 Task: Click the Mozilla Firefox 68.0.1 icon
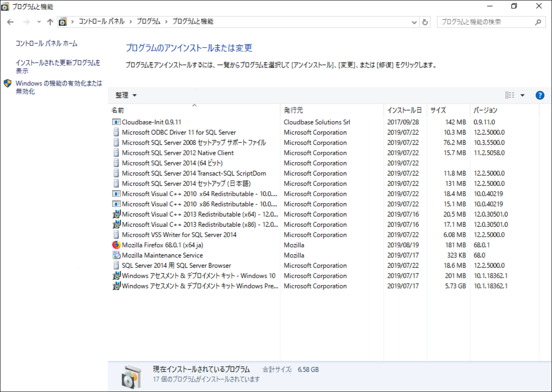coord(116,245)
